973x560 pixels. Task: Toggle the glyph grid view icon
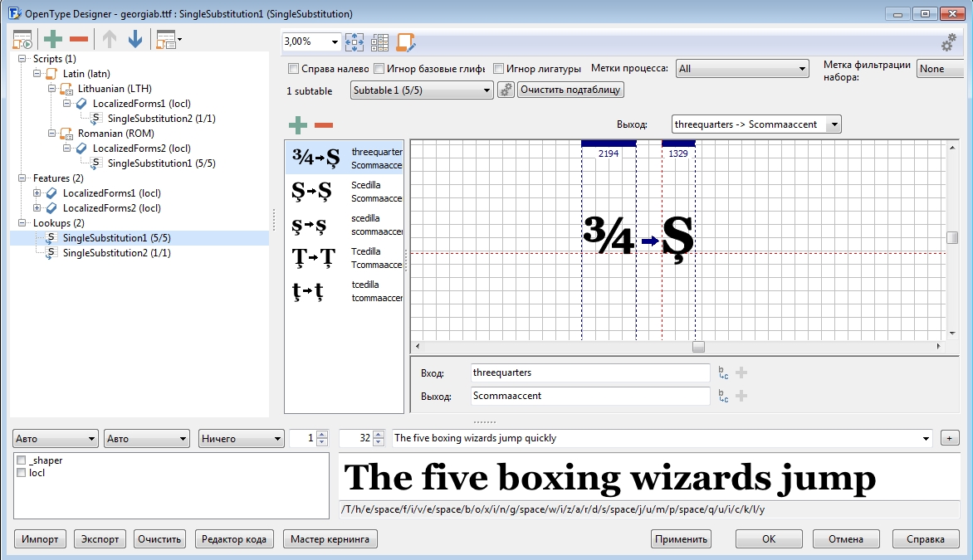point(379,42)
